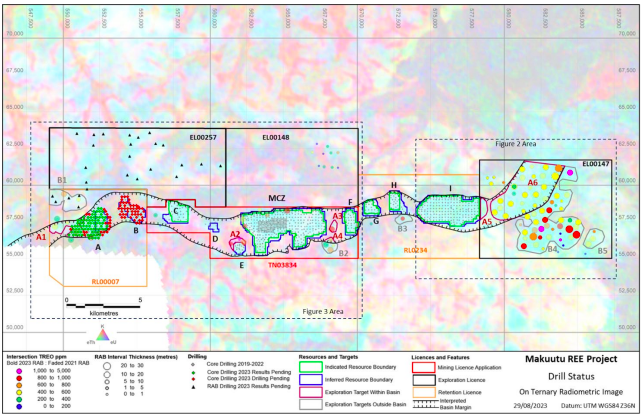Click the red Mining Licence Application legend box

(423, 367)
